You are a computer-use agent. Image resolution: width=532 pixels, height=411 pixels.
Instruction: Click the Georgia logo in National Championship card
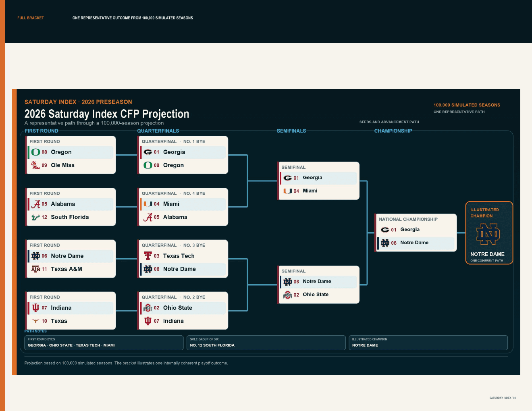pos(385,230)
